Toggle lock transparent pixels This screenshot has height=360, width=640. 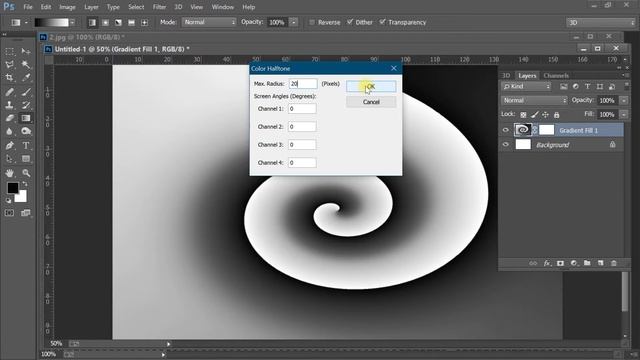523,115
